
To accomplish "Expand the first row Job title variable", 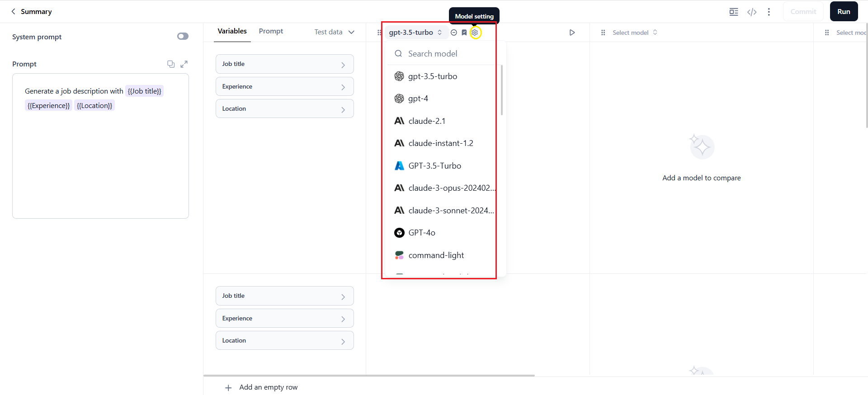I will (x=285, y=64).
